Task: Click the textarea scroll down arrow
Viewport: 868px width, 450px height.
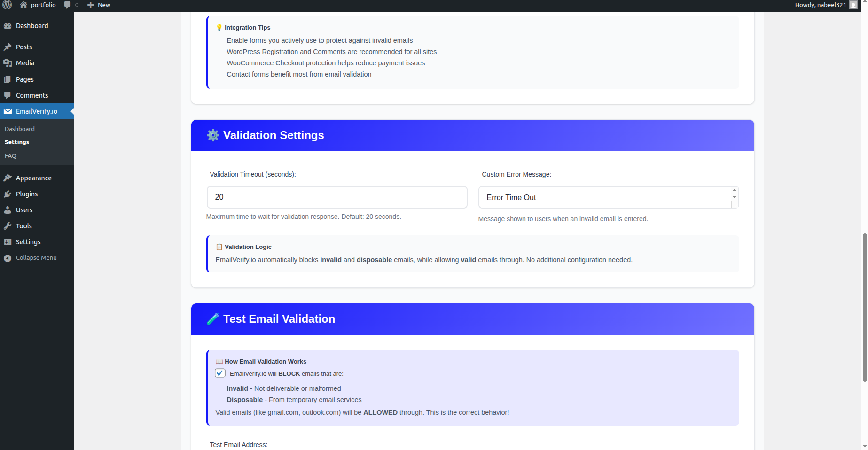Action: [735, 197]
